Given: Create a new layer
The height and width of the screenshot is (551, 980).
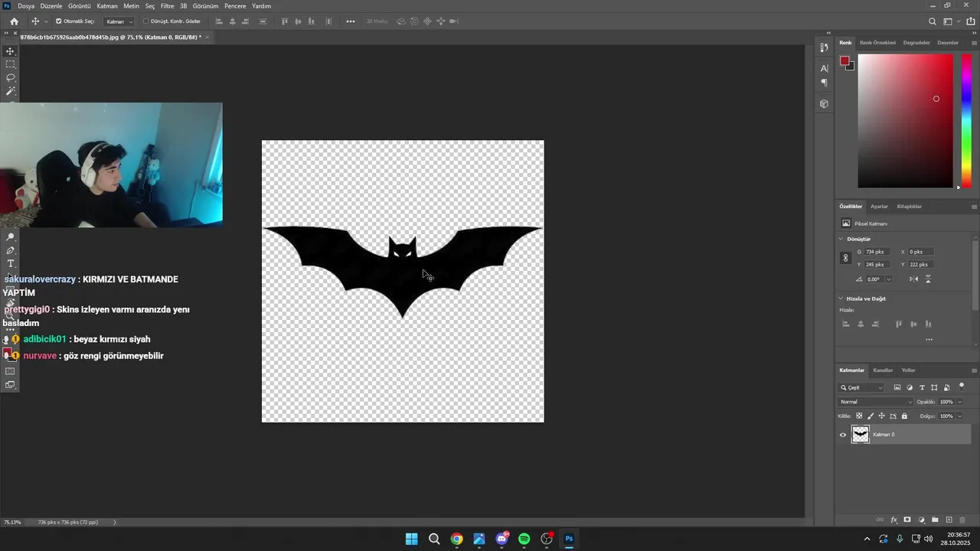Looking at the screenshot, I should 949,520.
